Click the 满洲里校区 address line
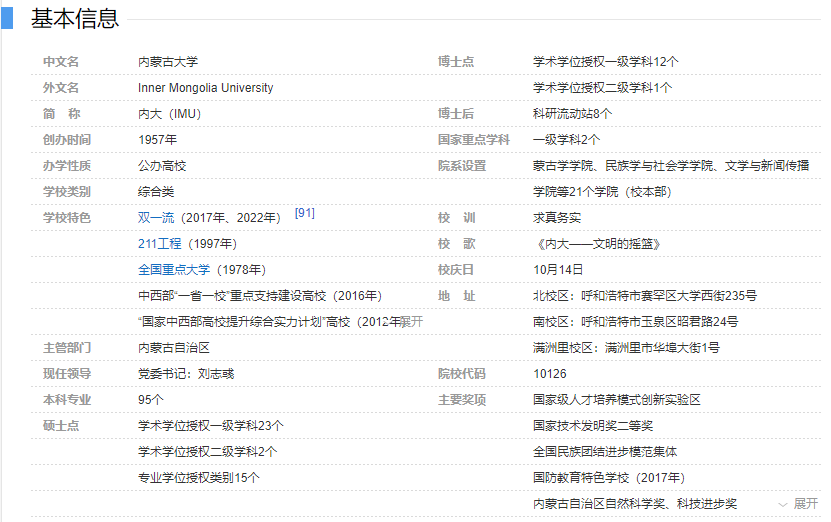This screenshot has height=522, width=831. point(626,348)
